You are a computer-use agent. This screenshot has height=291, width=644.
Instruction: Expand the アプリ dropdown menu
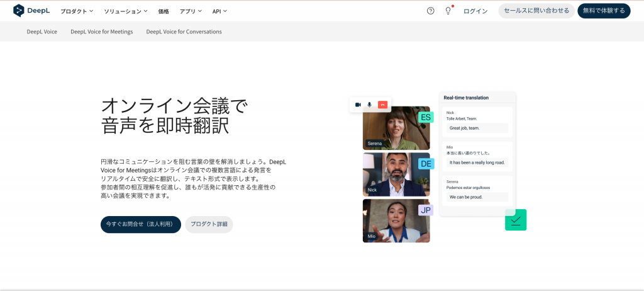tap(191, 11)
